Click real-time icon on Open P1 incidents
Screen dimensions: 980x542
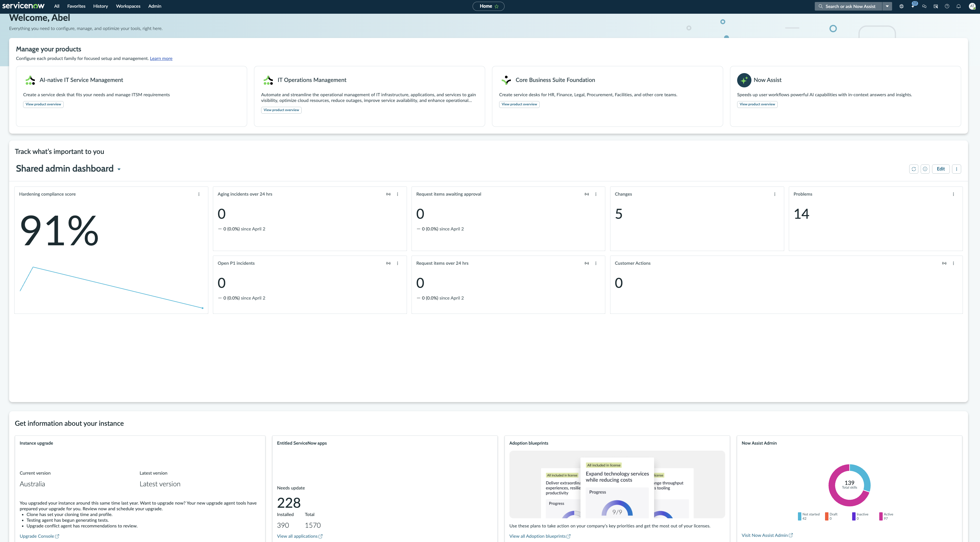coord(388,263)
